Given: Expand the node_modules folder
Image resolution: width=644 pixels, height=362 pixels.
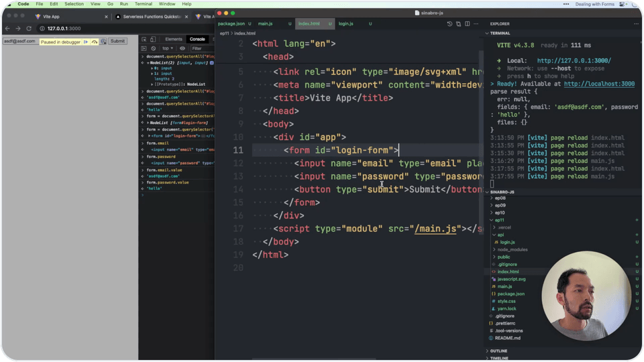Looking at the screenshot, I should click(x=512, y=249).
